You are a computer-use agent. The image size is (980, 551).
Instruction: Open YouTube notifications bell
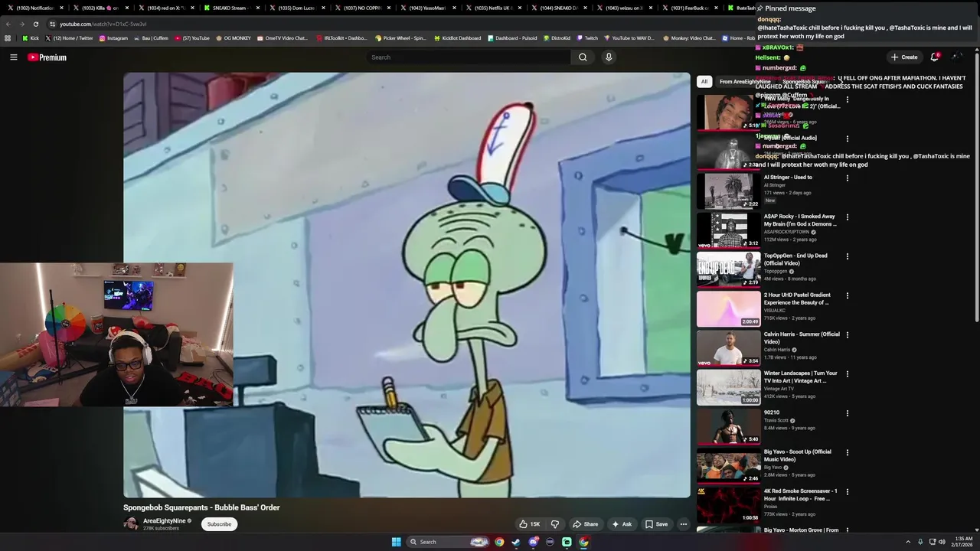coord(934,57)
